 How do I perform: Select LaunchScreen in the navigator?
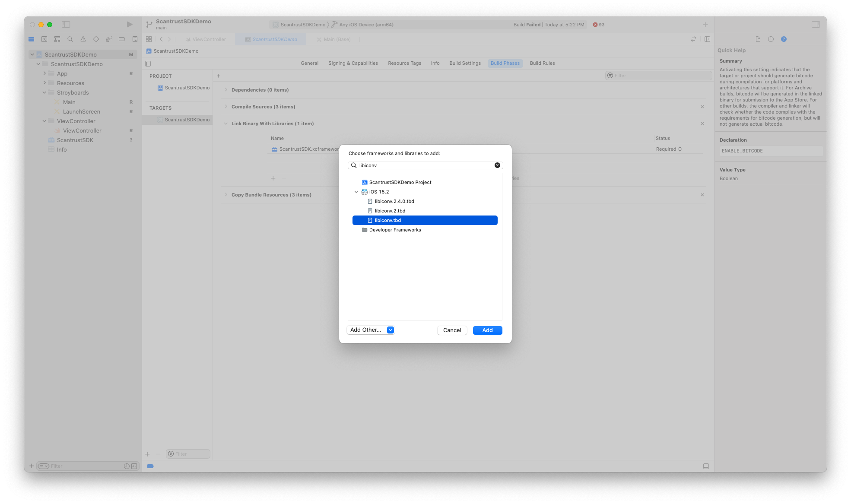pyautogui.click(x=81, y=111)
